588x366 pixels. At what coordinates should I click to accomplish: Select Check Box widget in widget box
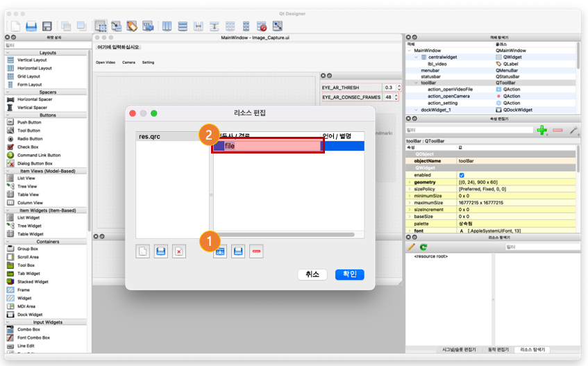(x=28, y=147)
